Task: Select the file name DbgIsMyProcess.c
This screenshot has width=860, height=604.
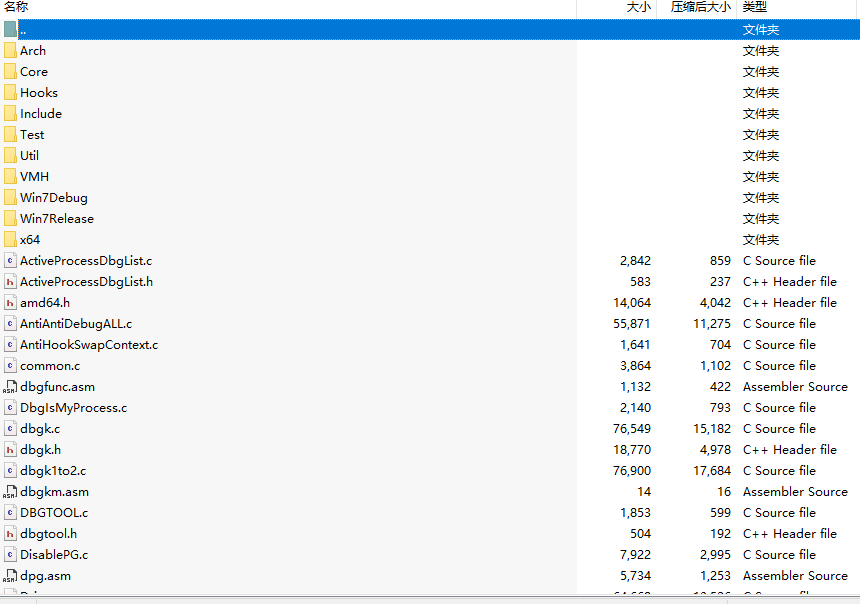Action: [x=73, y=408]
